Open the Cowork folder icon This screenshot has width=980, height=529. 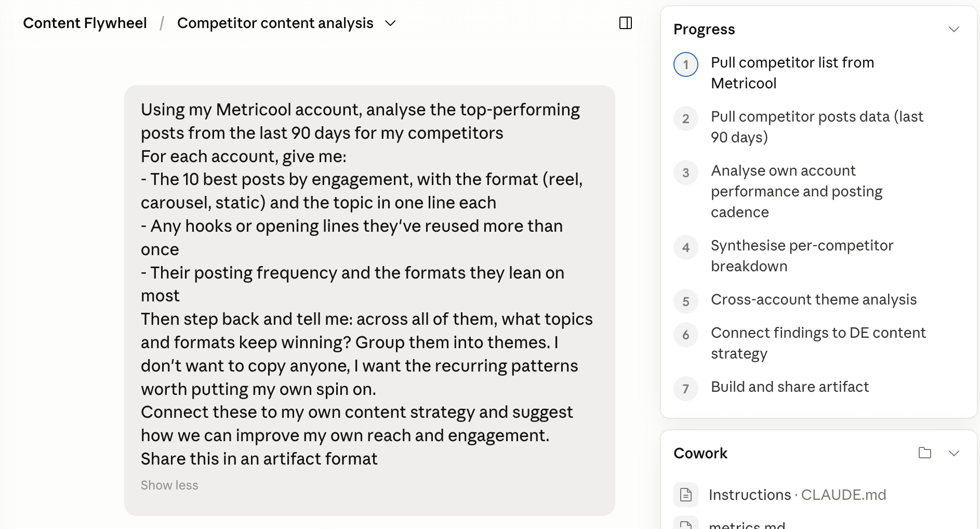click(x=925, y=453)
